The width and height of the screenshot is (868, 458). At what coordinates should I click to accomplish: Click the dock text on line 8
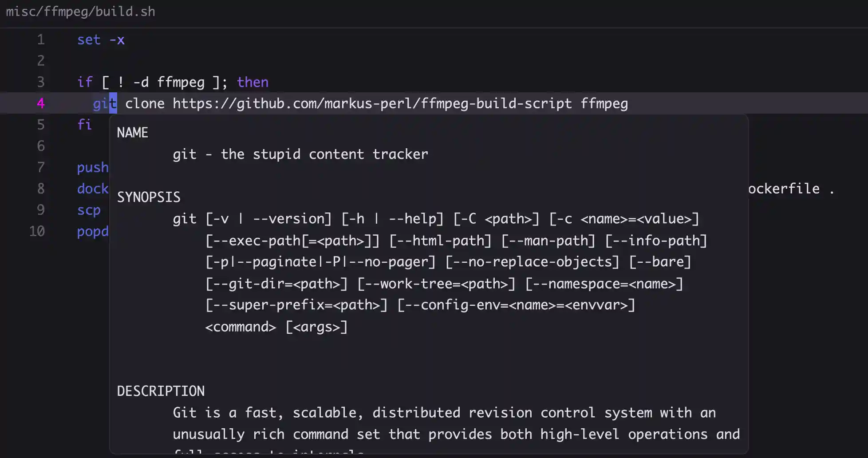pos(92,189)
